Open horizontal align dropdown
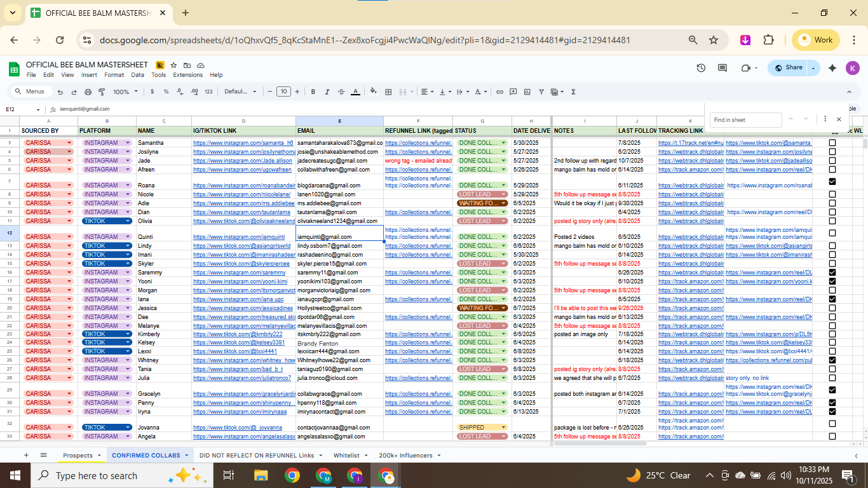 (x=427, y=91)
